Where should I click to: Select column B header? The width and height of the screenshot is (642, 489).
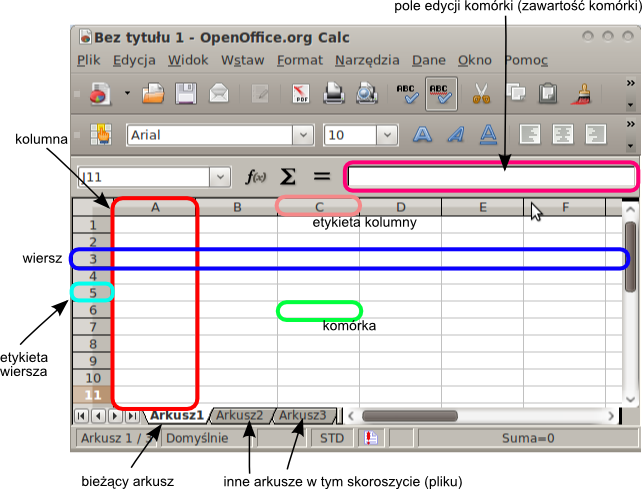237,207
